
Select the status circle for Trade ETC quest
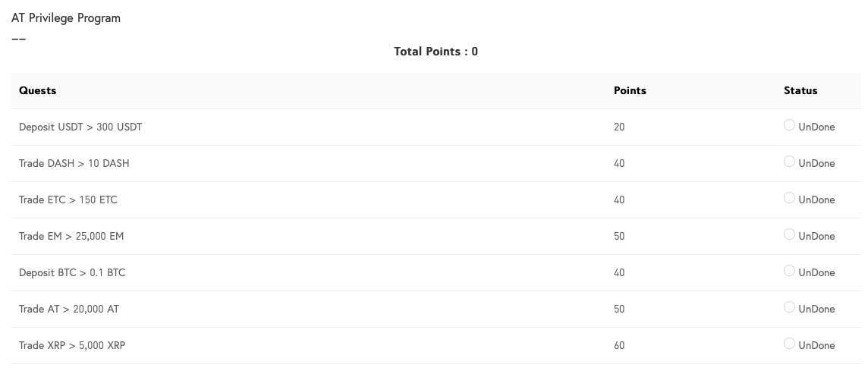coord(789,198)
